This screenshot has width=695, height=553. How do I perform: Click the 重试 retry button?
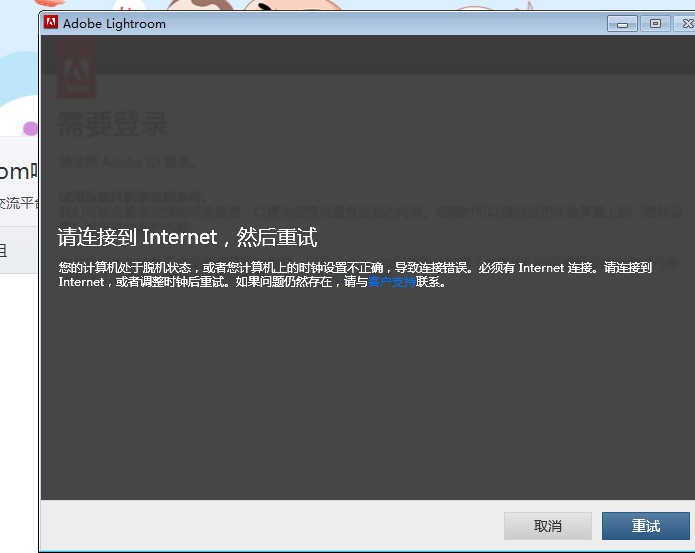coord(645,526)
